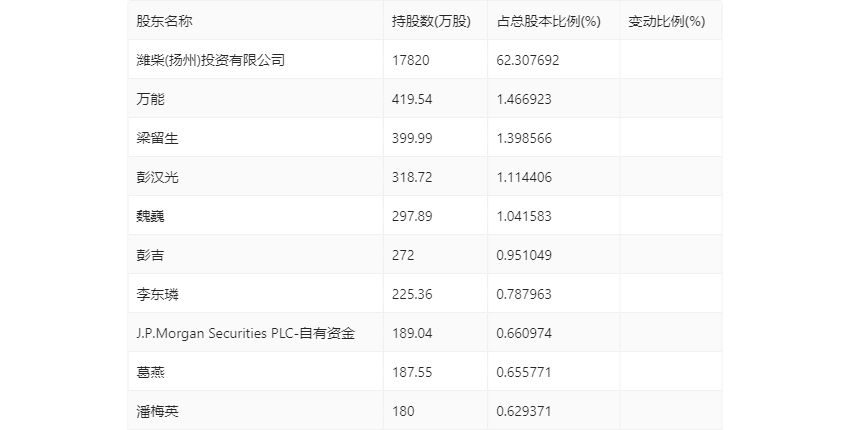This screenshot has height=430, width=850.
Task: Click the 持股数(万股) column header
Action: 432,21
